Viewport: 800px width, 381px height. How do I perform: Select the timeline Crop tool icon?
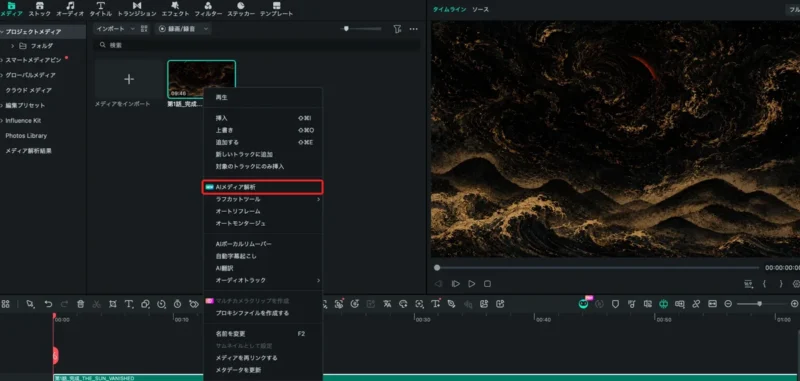point(113,304)
